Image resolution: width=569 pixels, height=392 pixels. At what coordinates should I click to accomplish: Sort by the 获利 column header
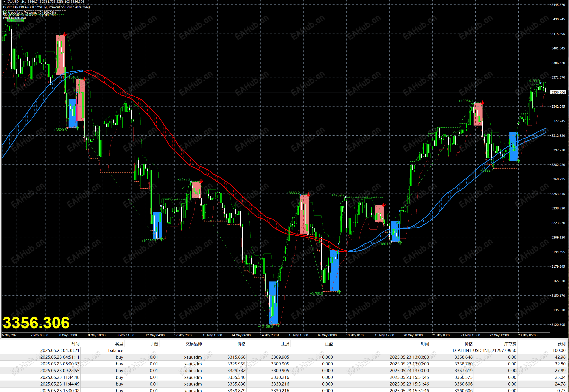tap(561, 344)
